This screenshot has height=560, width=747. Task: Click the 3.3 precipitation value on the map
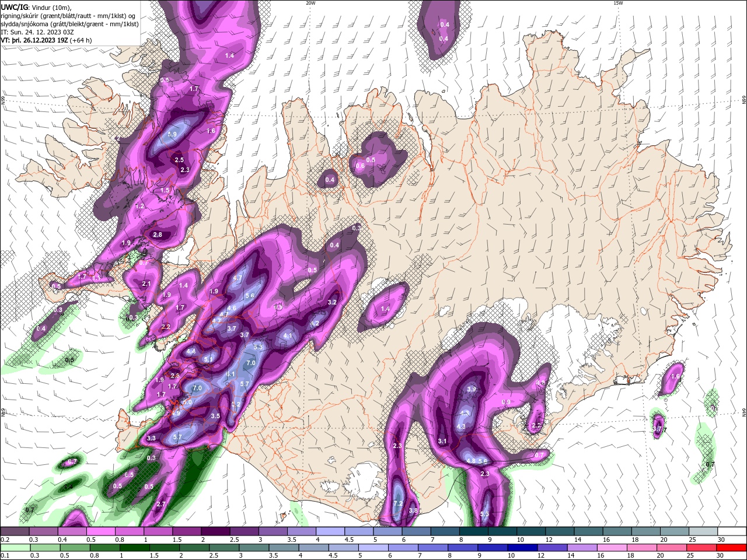click(x=152, y=438)
